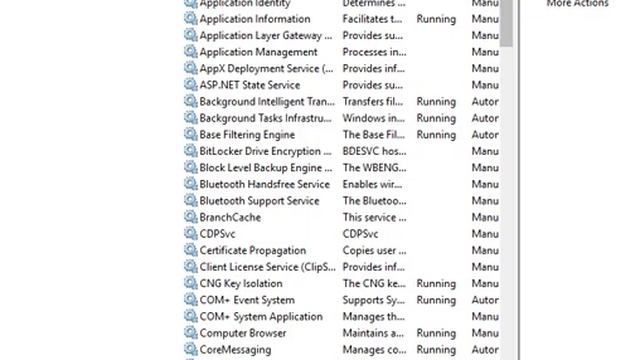Select Bluetooth Handsfree Service name

tap(264, 184)
